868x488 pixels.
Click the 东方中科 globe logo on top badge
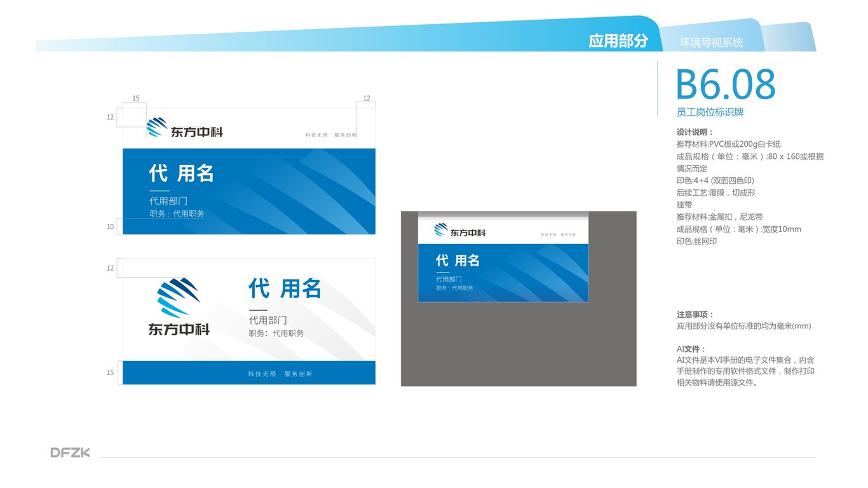click(157, 127)
